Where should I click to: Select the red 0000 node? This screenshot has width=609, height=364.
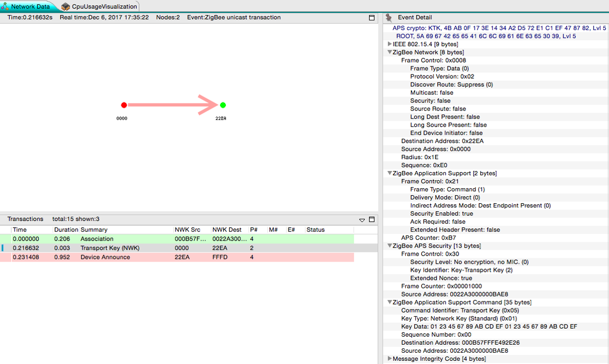[123, 105]
